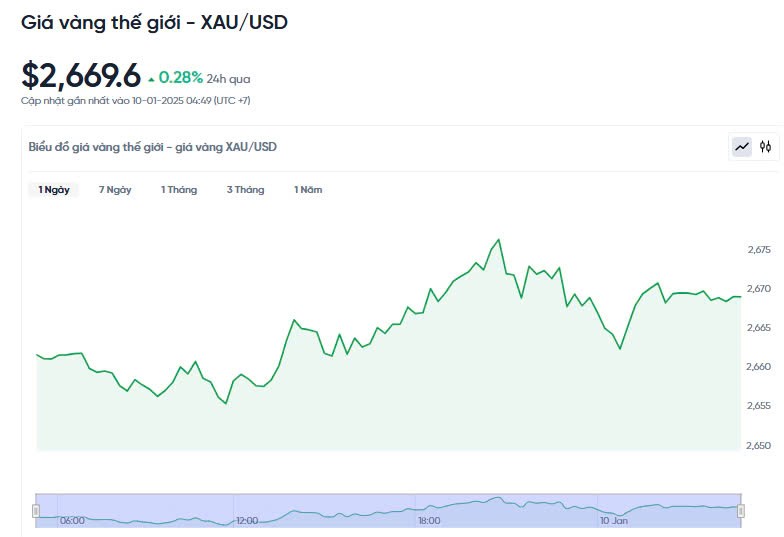
Task: Click the 12:00 marker in the navigator
Action: click(247, 521)
